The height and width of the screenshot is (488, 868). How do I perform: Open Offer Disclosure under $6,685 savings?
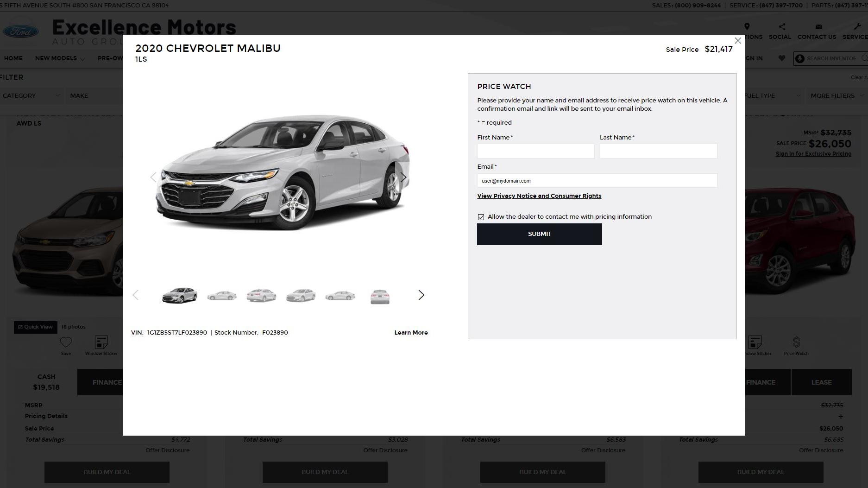point(821,450)
